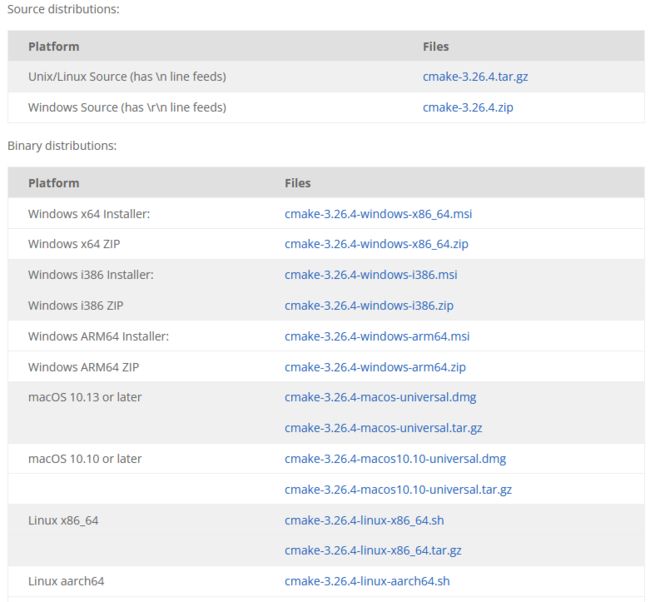Click the macOS 10.13 or later label

pos(85,397)
